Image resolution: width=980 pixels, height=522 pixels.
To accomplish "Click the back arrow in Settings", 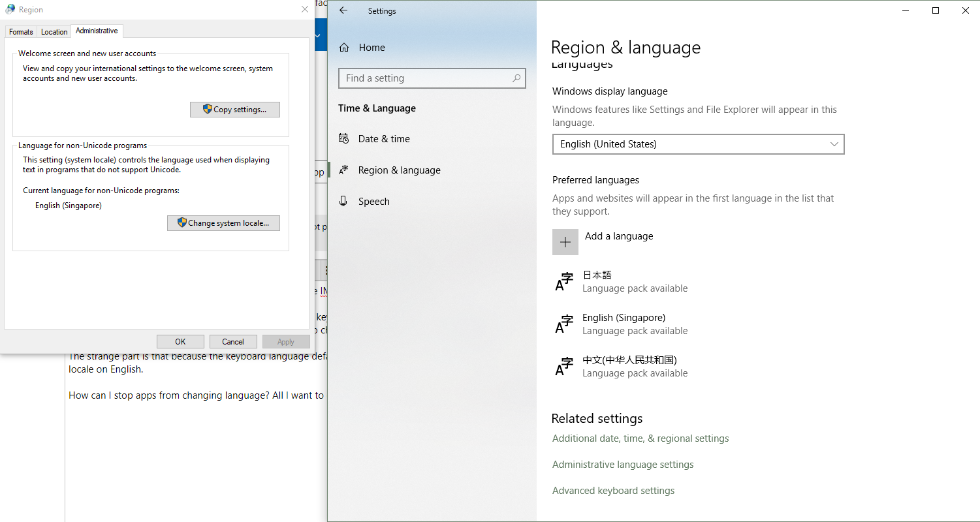I will point(343,10).
